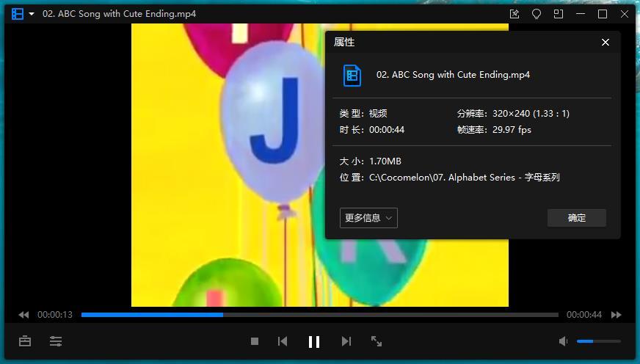Open the player main menu logo icon
The image size is (640, 364).
18,14
